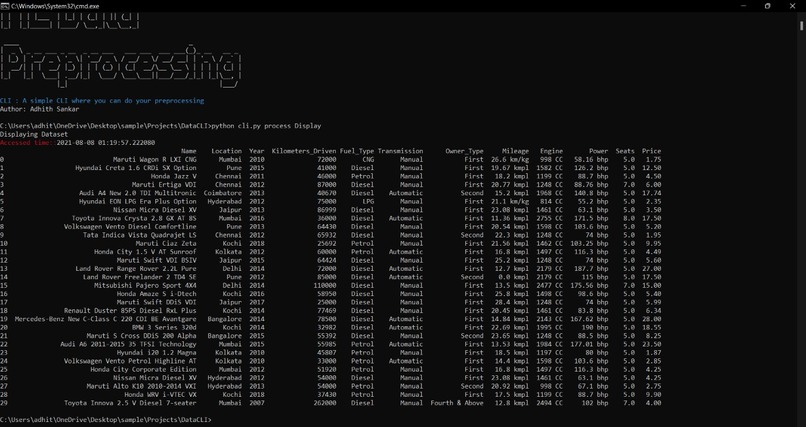Click 'Hyundai Creta 1.6 CRDi SX Option' name
806x427 pixels.
pos(136,168)
